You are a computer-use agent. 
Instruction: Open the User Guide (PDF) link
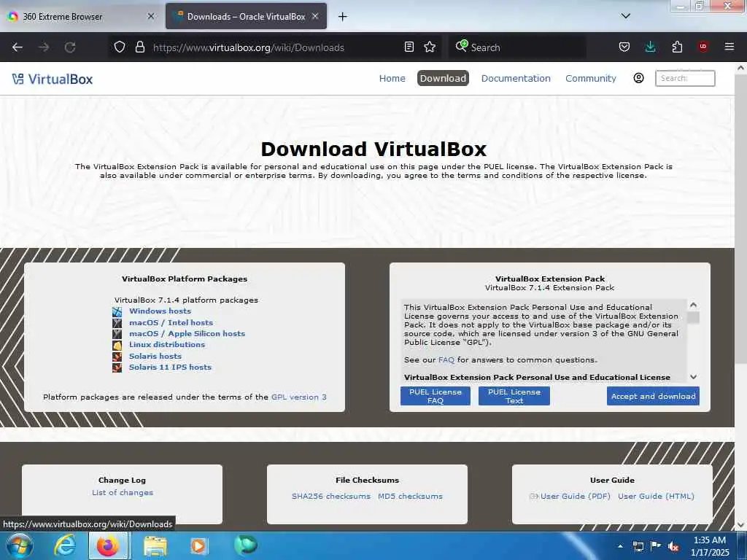(x=575, y=496)
